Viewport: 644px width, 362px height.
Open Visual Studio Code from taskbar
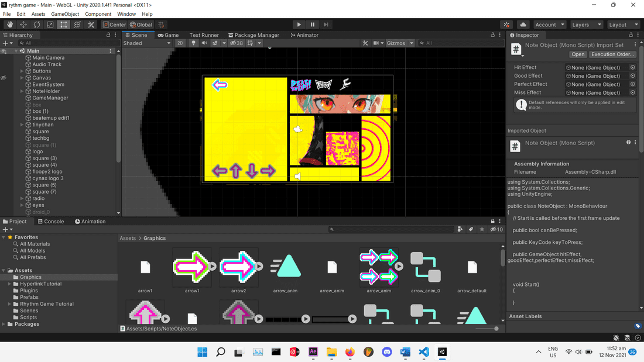point(424,351)
